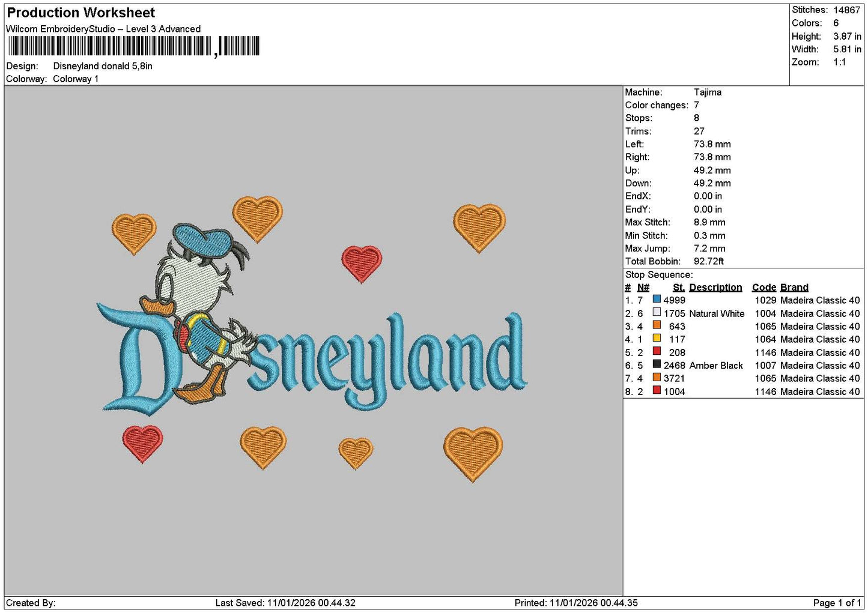Select the 'Last Saved: 11/01/2026 00.44.32' text
Screen dimensions: 868x613
(x=285, y=603)
